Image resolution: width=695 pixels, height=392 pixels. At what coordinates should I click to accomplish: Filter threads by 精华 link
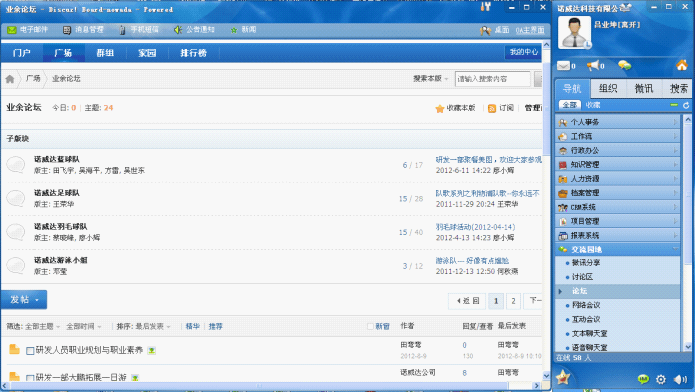click(x=192, y=326)
